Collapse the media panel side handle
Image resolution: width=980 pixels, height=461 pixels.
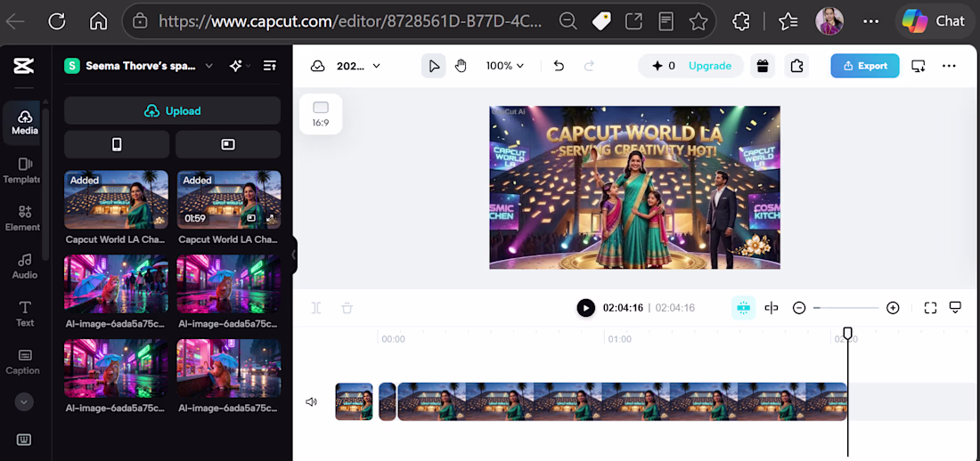pyautogui.click(x=294, y=255)
